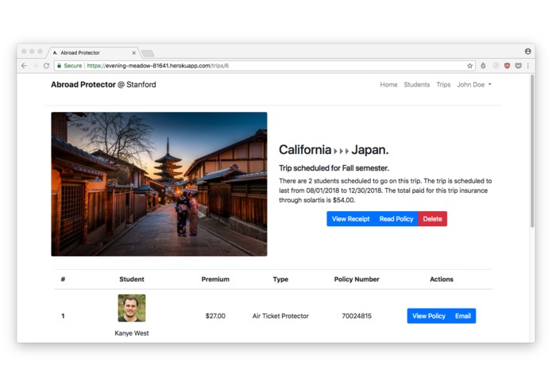Click Kanye West's student photo
The image size is (552, 392).
pyautogui.click(x=132, y=308)
